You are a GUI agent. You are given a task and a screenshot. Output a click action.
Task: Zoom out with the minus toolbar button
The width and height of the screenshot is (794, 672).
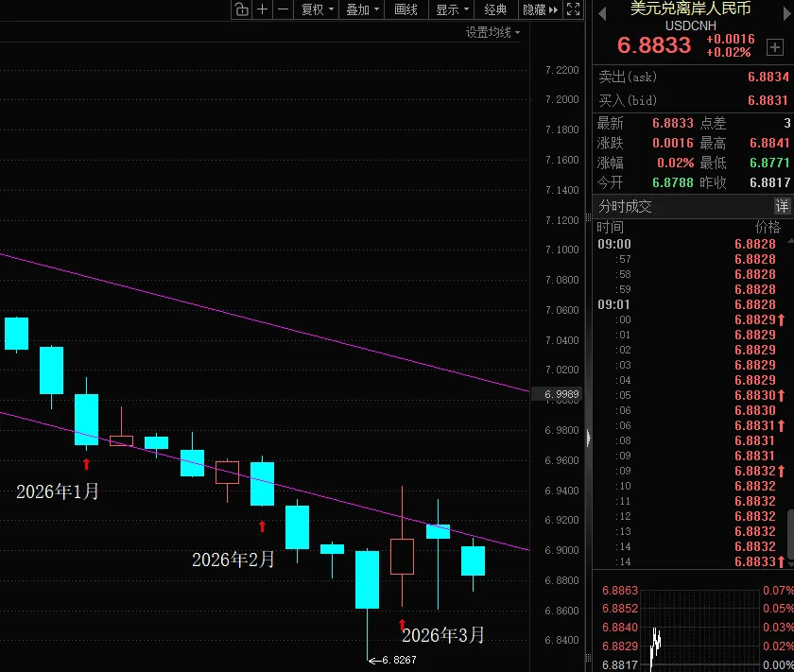tap(283, 9)
